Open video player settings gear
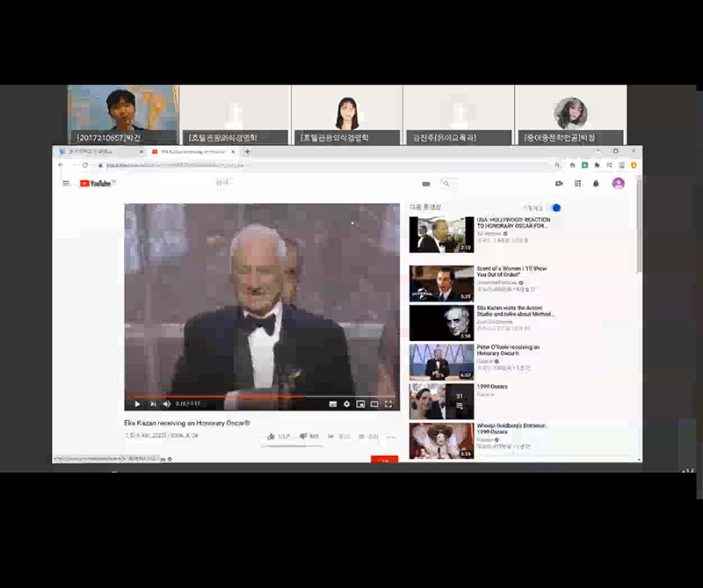This screenshot has width=703, height=588. tap(346, 404)
